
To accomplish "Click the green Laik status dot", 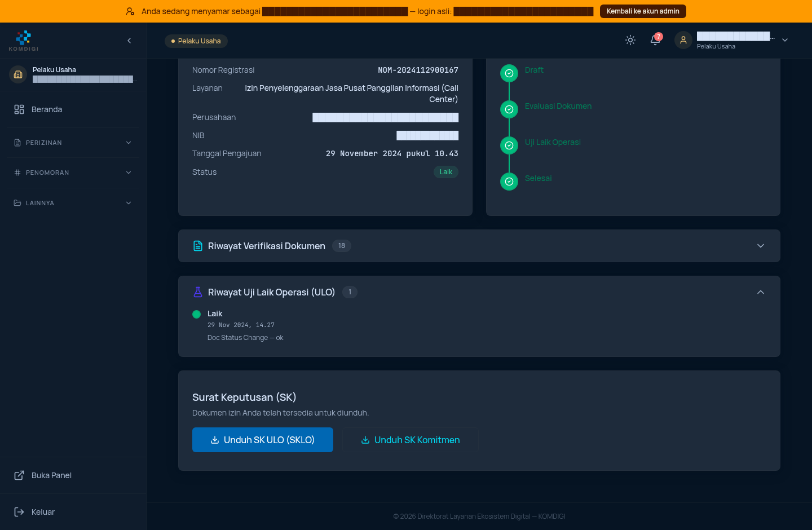I will click(x=197, y=314).
